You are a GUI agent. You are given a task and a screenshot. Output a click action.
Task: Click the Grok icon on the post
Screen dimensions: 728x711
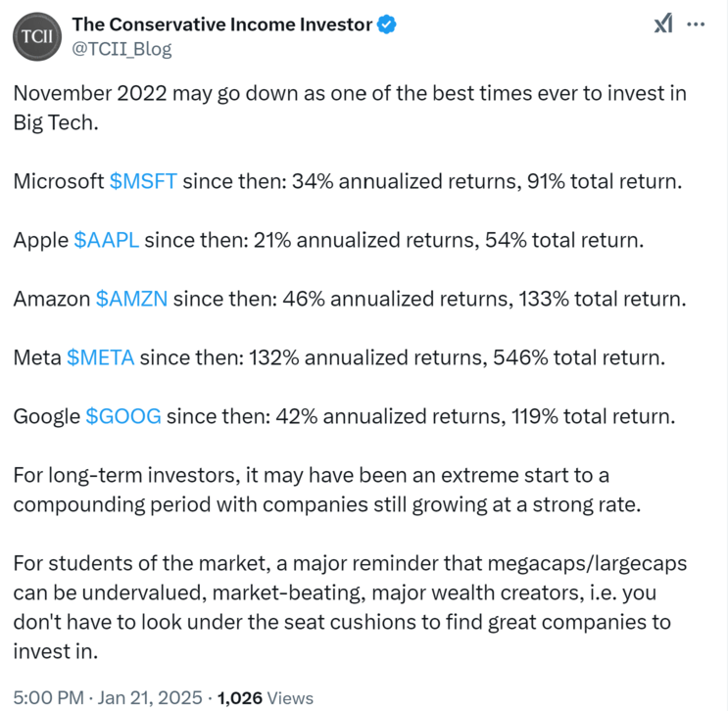point(663,24)
